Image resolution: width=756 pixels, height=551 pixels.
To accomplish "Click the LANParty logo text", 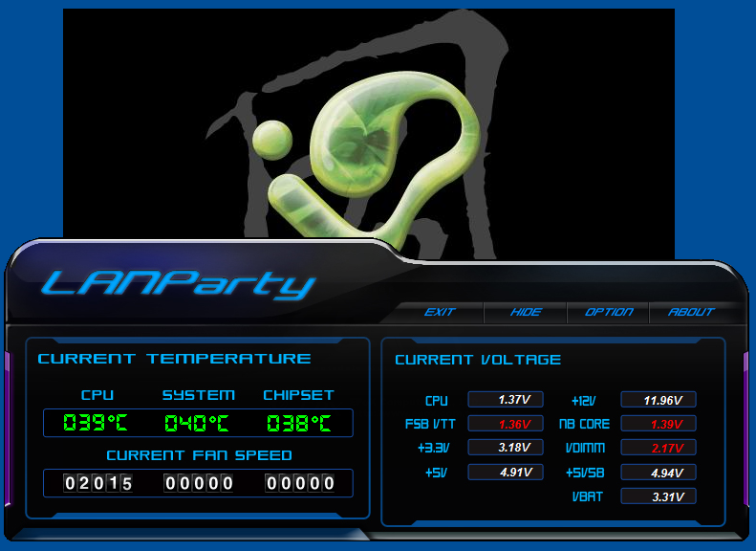I will [x=178, y=284].
